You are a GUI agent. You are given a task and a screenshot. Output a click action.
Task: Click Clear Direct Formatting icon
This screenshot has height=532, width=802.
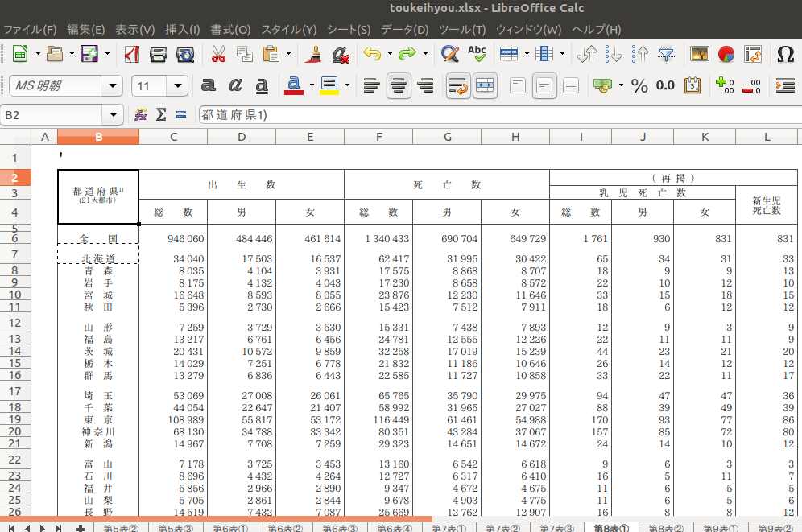pyautogui.click(x=341, y=54)
